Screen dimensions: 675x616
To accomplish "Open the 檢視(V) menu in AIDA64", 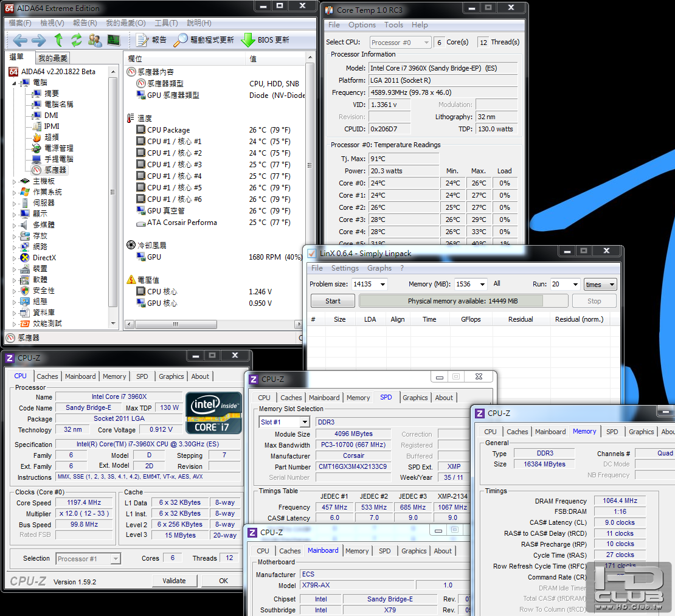I will (52, 23).
